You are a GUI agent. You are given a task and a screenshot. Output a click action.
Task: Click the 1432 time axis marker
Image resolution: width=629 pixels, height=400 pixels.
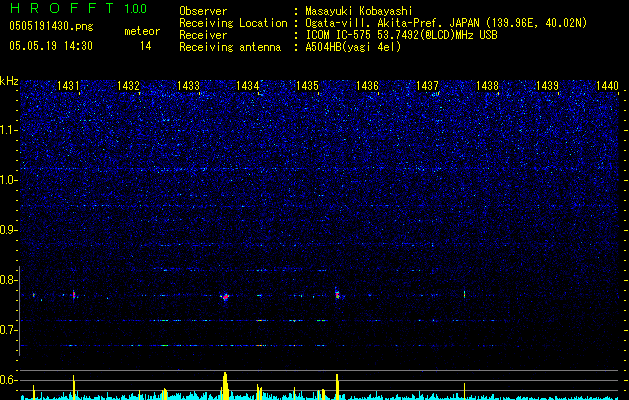(128, 85)
